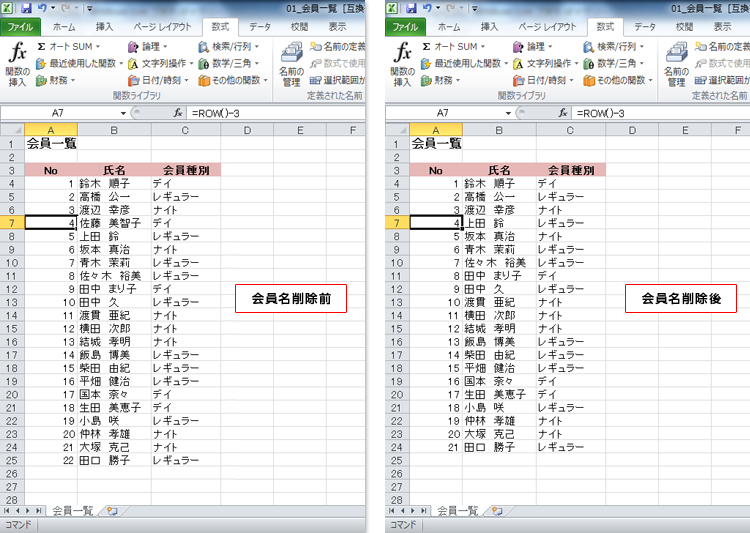Select column C header in right window
Image resolution: width=750 pixels, height=533 pixels.
[x=570, y=130]
